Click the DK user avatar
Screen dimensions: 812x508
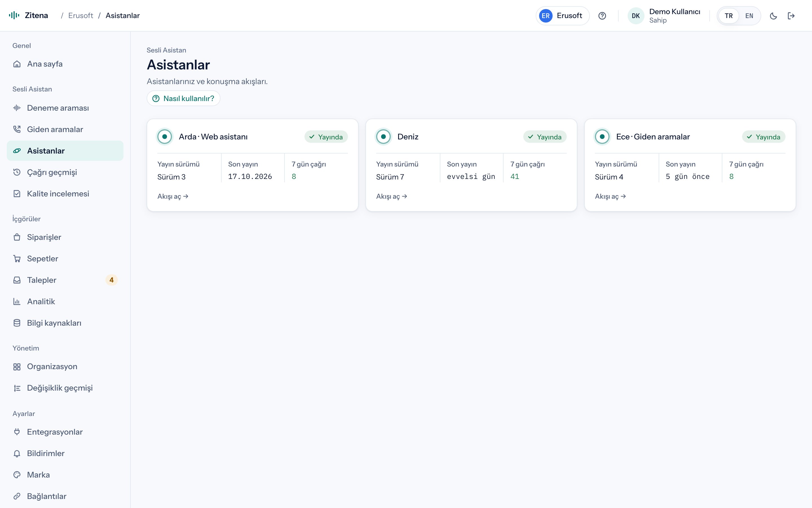point(636,16)
